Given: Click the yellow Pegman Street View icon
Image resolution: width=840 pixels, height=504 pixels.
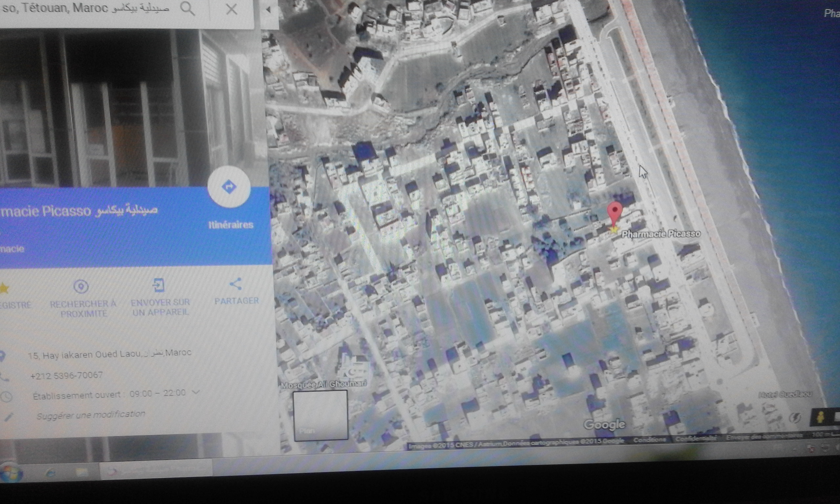Looking at the screenshot, I should click(820, 417).
